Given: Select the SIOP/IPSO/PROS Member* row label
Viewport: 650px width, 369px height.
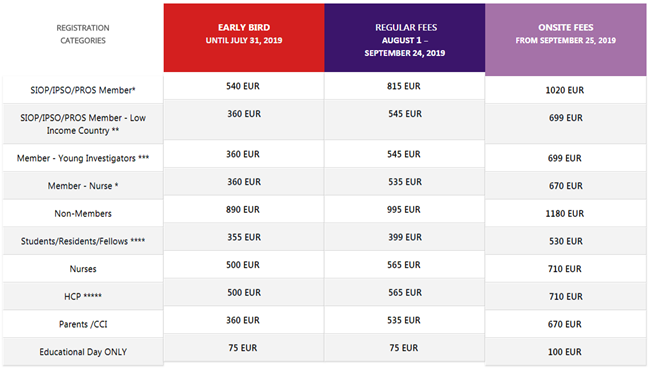Looking at the screenshot, I should point(83,90).
